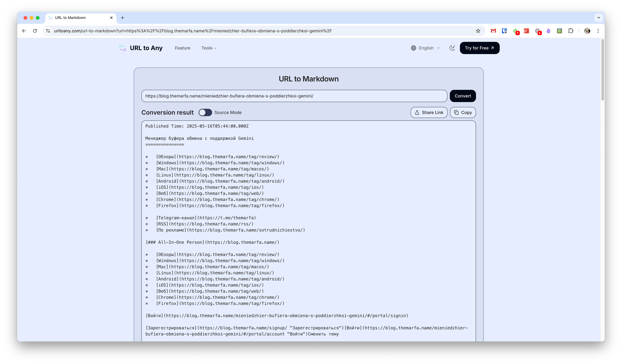The height and width of the screenshot is (364, 622).
Task: Click the Share Link button
Action: click(429, 112)
